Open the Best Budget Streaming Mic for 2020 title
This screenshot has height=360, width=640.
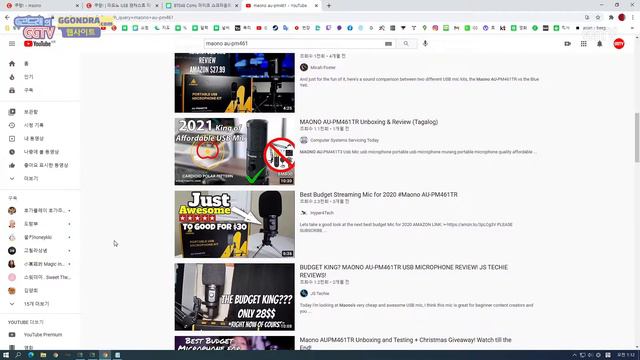point(378,195)
